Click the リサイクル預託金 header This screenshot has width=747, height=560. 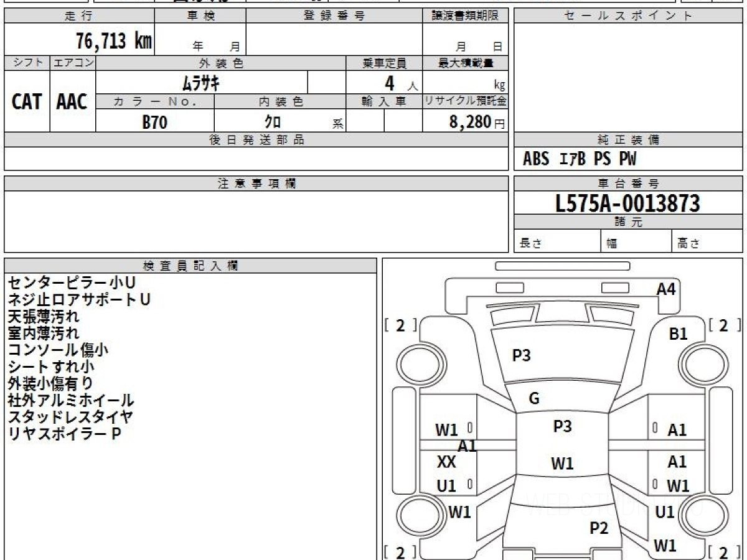pyautogui.click(x=465, y=101)
